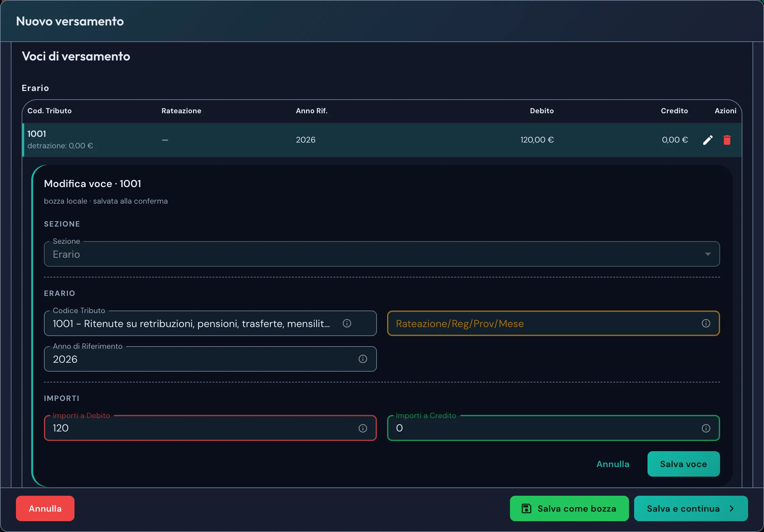
Task: Open the Codice Tributo combo box
Action: pos(210,323)
